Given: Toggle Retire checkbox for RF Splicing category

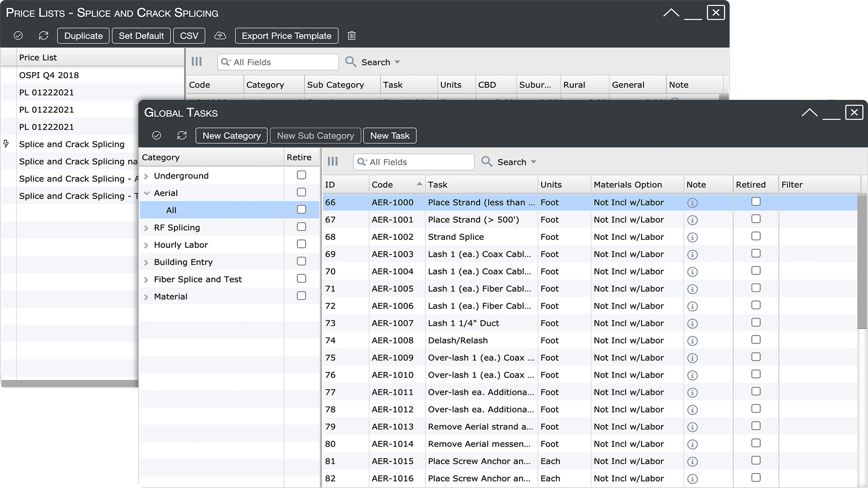Looking at the screenshot, I should 302,227.
